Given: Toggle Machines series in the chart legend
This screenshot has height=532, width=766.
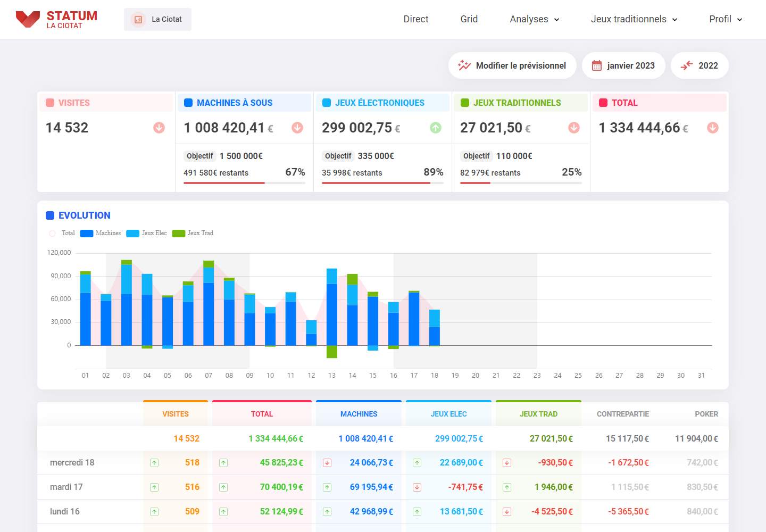Looking at the screenshot, I should [101, 233].
